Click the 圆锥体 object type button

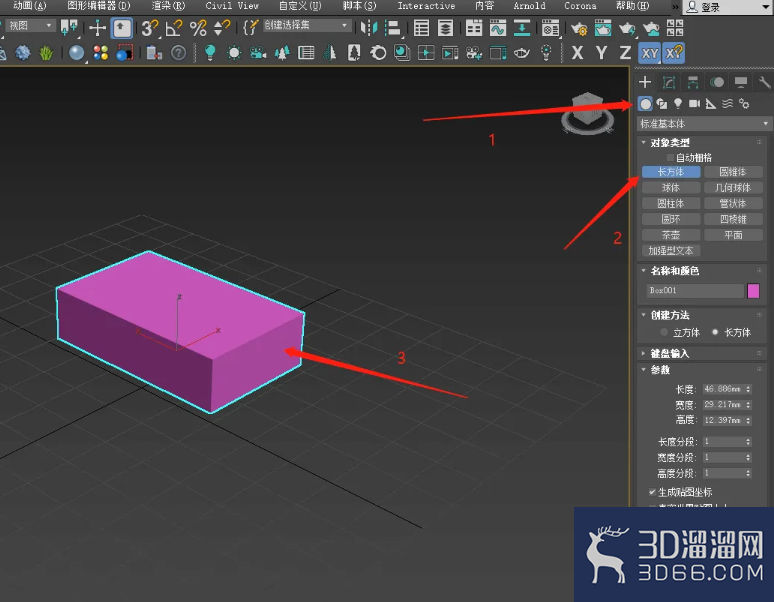(x=733, y=172)
